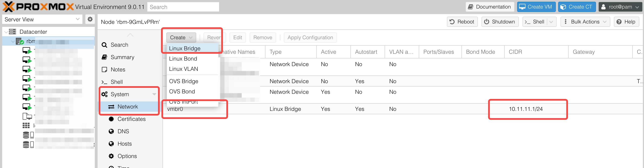This screenshot has width=644, height=168.
Task: Collapse the Datacenter tree node
Action: click(6, 32)
